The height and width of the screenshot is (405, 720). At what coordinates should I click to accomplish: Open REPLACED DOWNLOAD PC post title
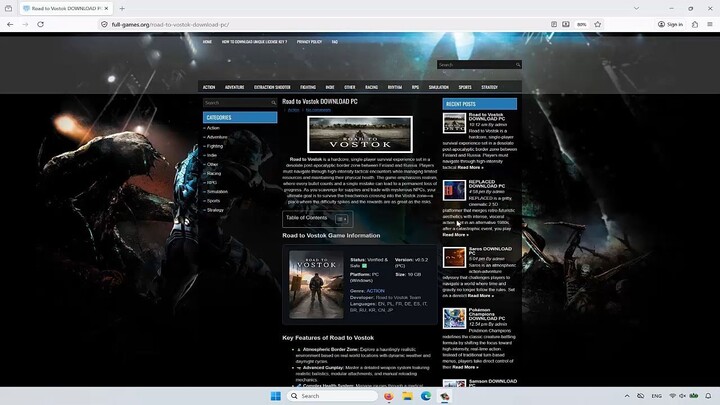(487, 184)
